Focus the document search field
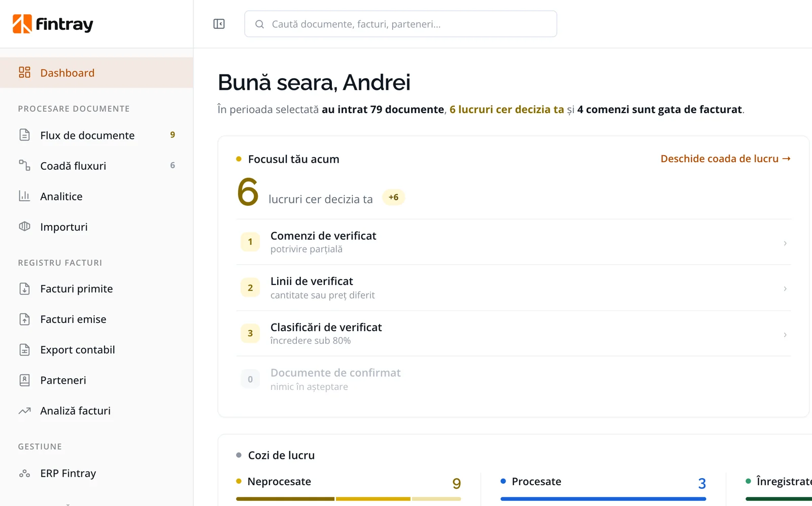Image resolution: width=812 pixels, height=506 pixels. tap(400, 24)
